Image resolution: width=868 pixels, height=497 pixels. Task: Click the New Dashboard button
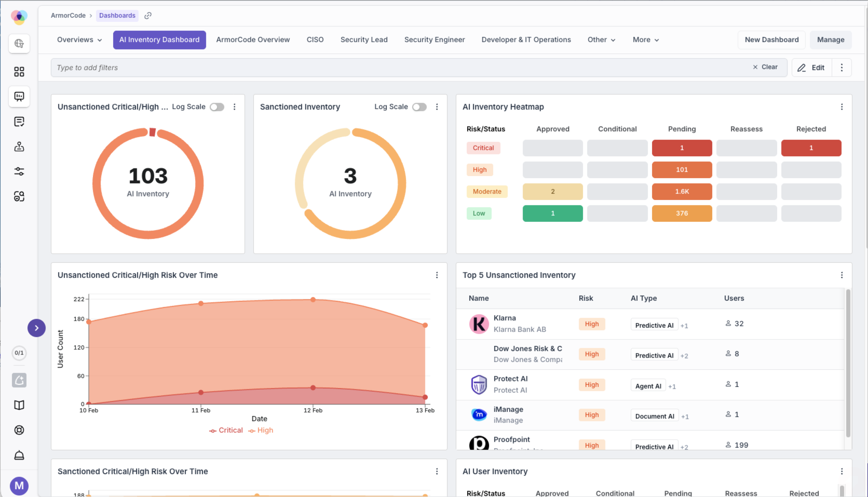(x=772, y=40)
